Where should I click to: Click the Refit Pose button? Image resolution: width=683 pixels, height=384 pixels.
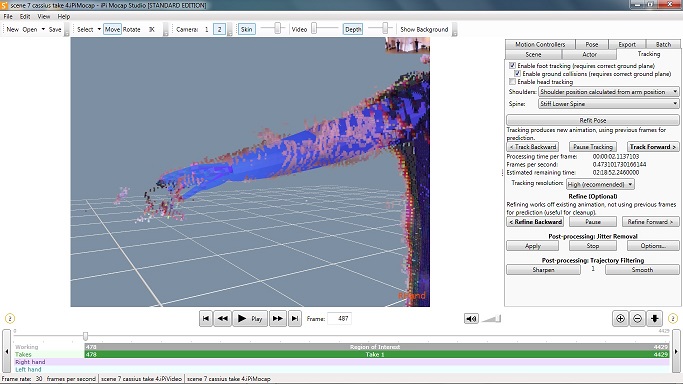[592, 120]
